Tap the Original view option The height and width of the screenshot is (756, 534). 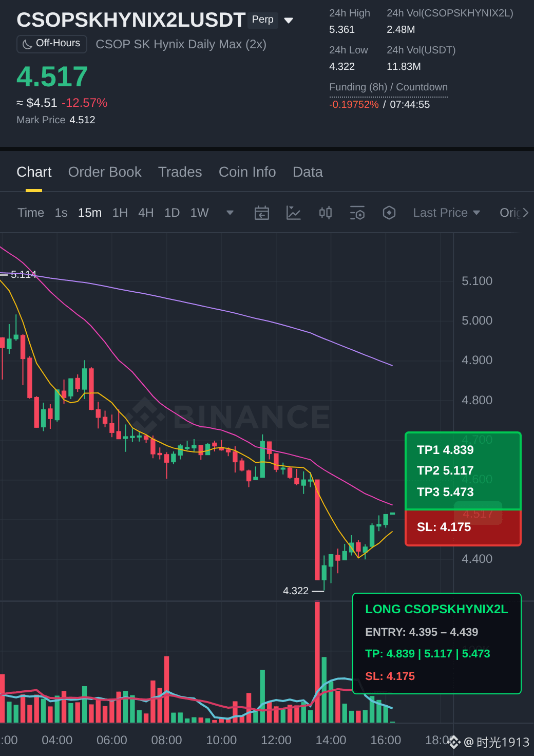510,213
